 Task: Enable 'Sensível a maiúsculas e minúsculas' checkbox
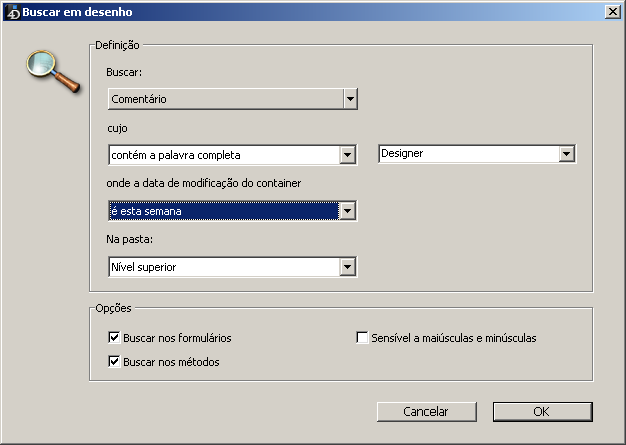click(363, 338)
